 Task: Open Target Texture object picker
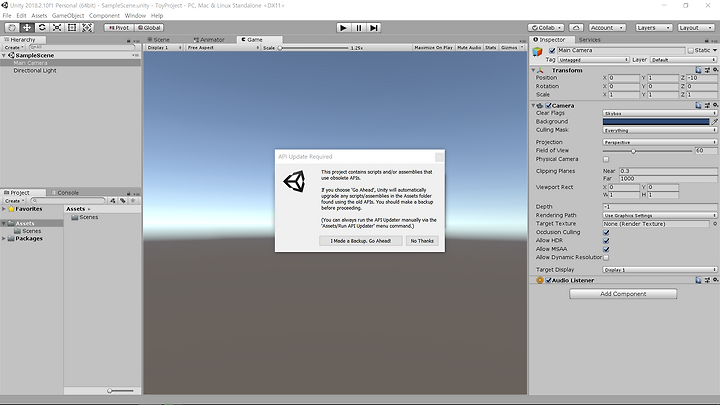pos(714,224)
